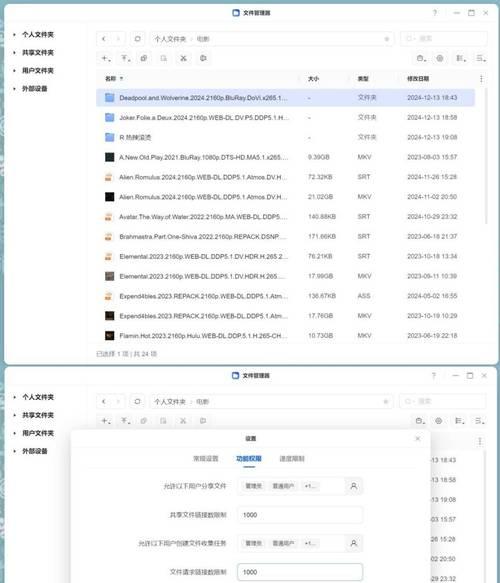Click 电影 breadcrumb in file-list window
The height and width of the screenshot is (583, 500).
[x=203, y=39]
